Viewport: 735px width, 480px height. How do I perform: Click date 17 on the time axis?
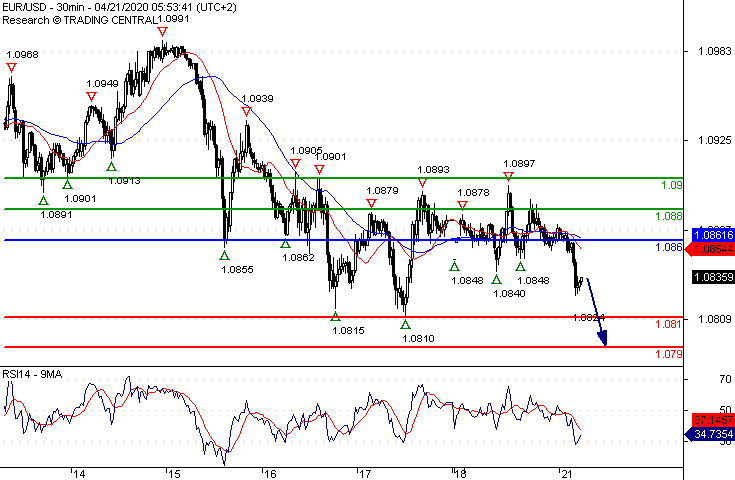pyautogui.click(x=365, y=474)
